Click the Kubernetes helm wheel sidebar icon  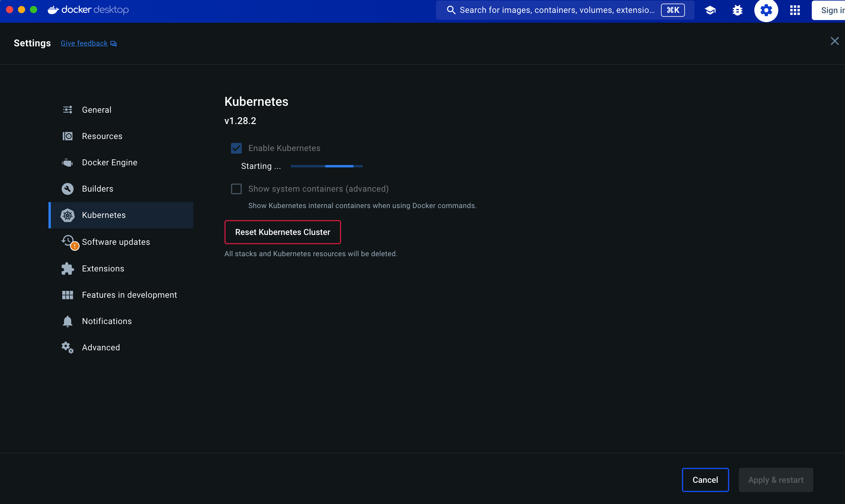pyautogui.click(x=67, y=215)
